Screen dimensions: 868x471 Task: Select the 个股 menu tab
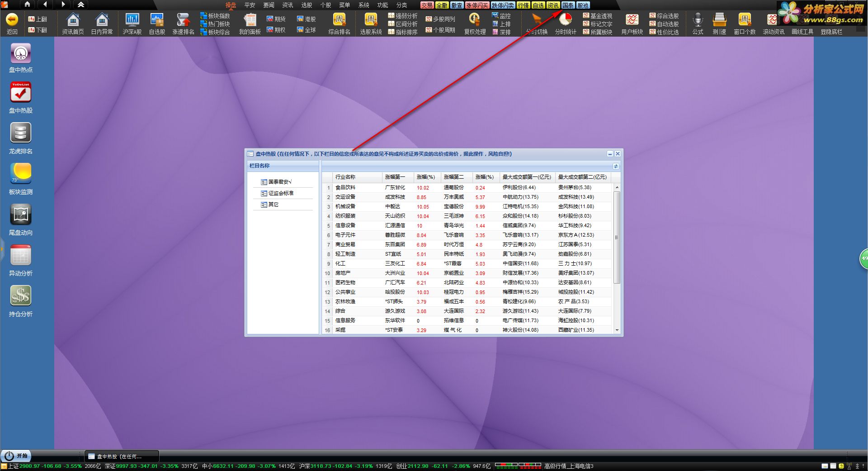click(325, 5)
